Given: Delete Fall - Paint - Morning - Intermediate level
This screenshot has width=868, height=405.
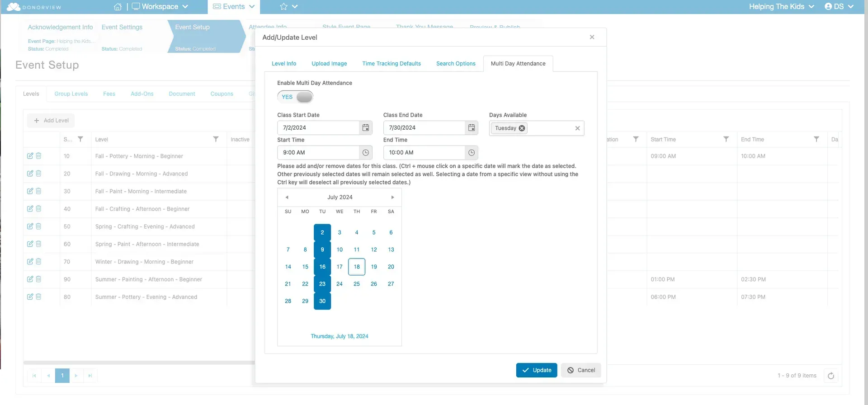Looking at the screenshot, I should (x=38, y=191).
